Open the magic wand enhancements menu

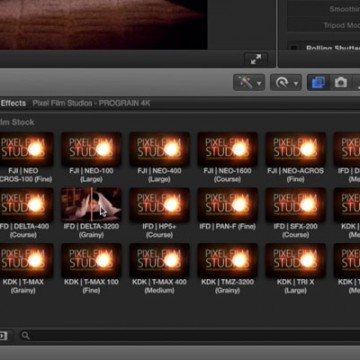point(249,82)
